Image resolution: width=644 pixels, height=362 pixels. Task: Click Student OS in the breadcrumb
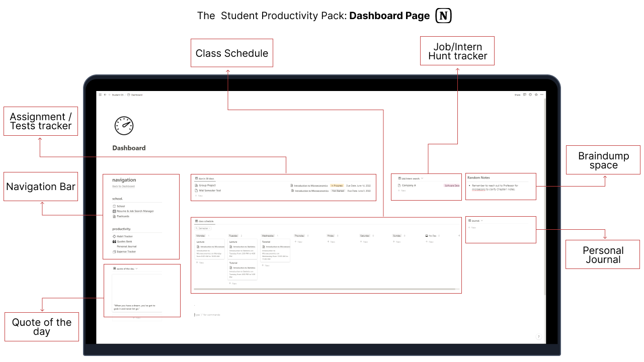point(118,95)
